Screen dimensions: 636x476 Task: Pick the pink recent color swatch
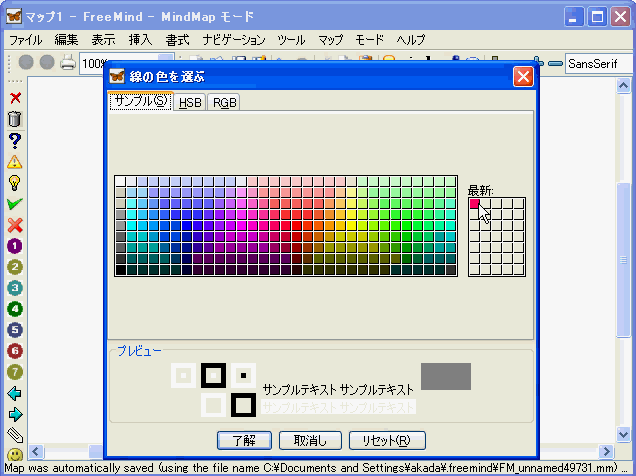[474, 204]
